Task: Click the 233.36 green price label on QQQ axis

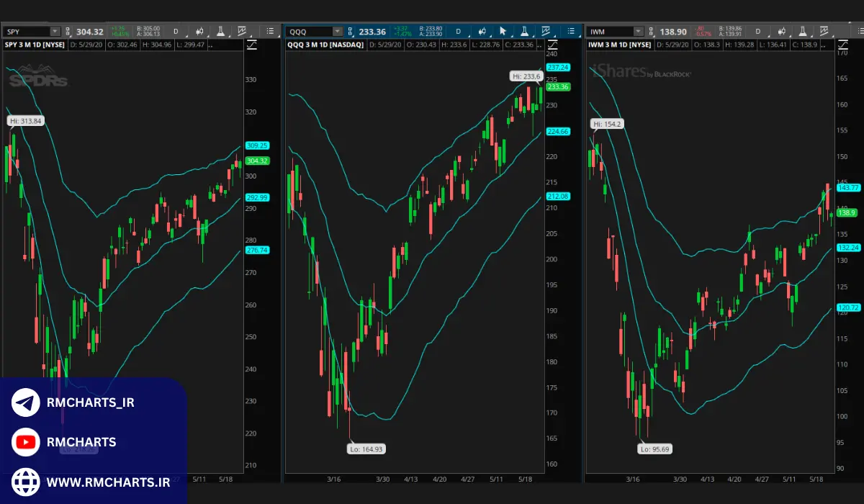Action: coord(558,87)
